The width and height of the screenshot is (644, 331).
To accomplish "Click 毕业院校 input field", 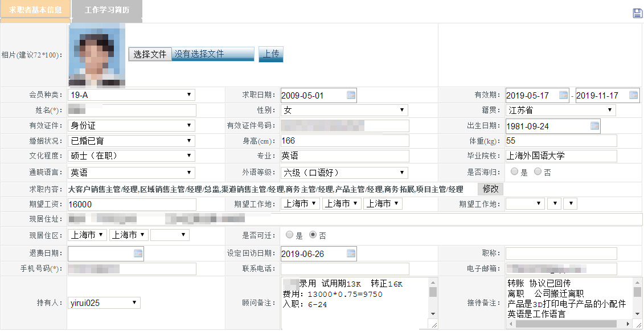I will click(x=561, y=156).
